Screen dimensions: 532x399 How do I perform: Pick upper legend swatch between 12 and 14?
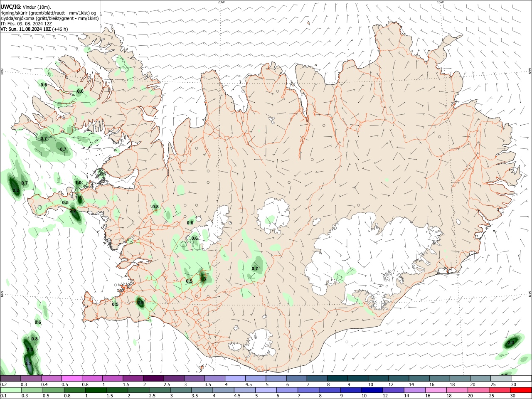pos(399,378)
